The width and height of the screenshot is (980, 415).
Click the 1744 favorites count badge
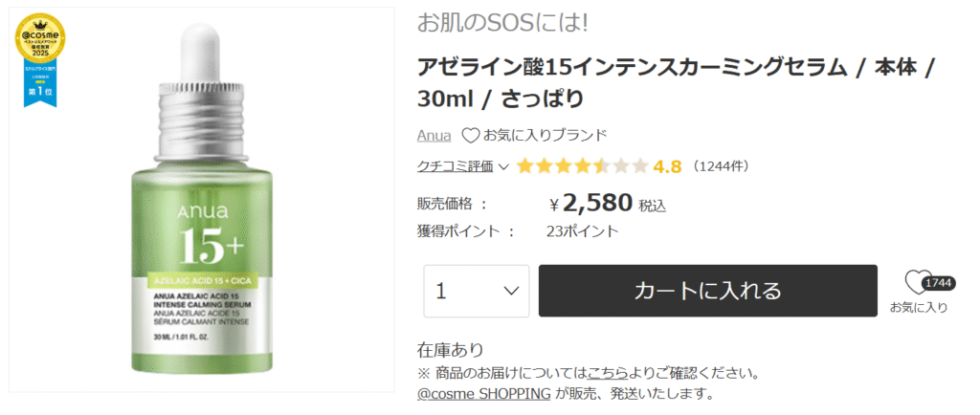pyautogui.click(x=937, y=283)
